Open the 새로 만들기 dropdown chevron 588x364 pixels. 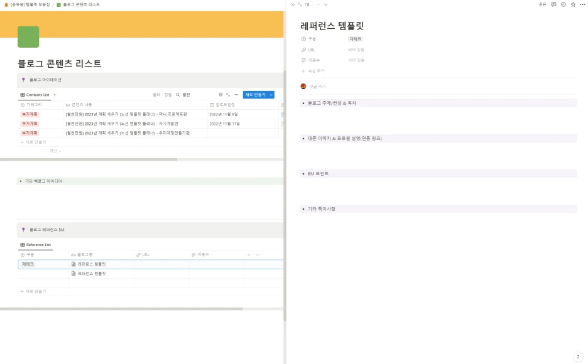(270, 94)
